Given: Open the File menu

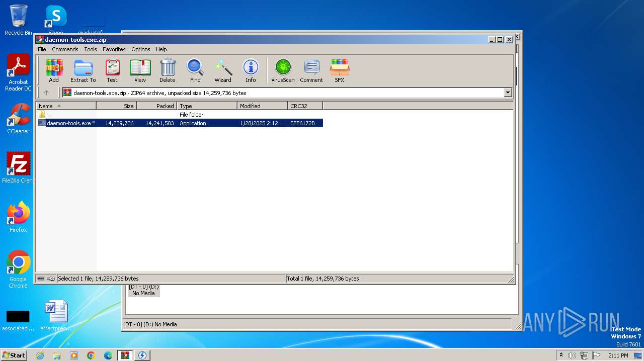Looking at the screenshot, I should [x=42, y=49].
